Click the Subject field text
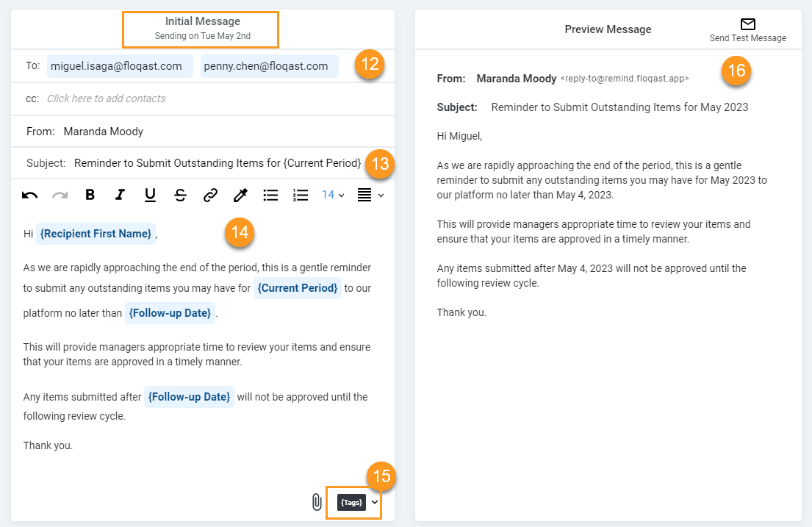Image resolution: width=812 pixels, height=527 pixels. [218, 163]
